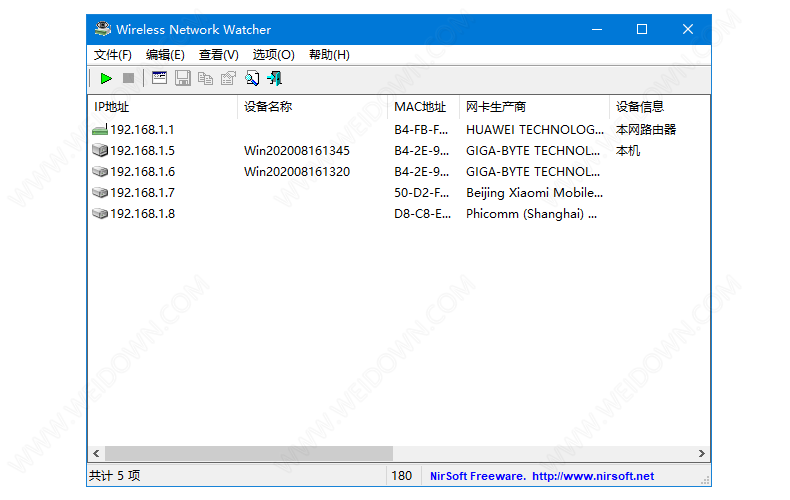Screen dimensions: 790x500
Task: Click the horizontal scrollbar right arrow
Action: (703, 454)
